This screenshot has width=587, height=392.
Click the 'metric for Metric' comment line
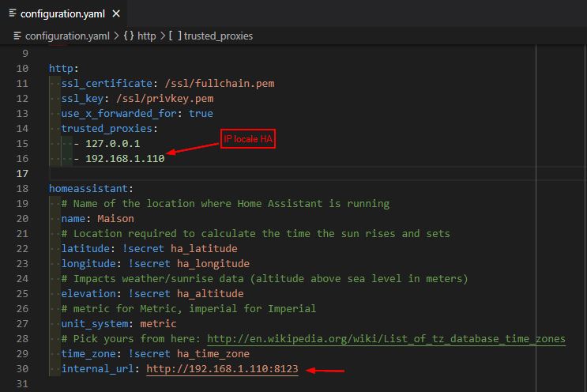pos(189,308)
